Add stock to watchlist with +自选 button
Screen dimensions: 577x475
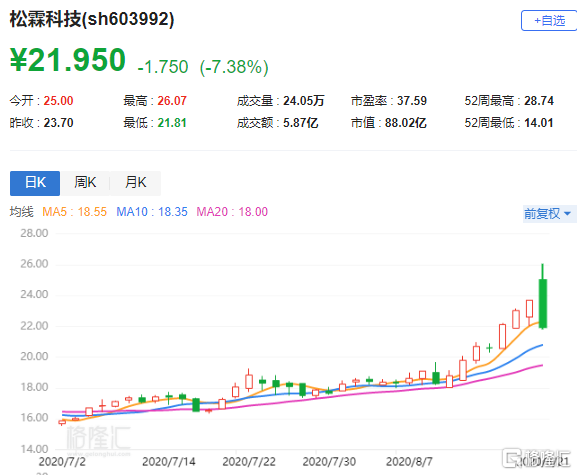pyautogui.click(x=549, y=21)
